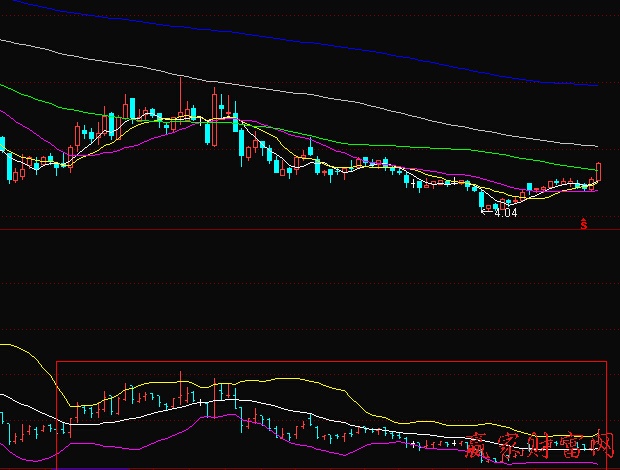Click the cyan candle at the main chart's far left
This screenshot has height=470, width=620.
tap(7, 166)
